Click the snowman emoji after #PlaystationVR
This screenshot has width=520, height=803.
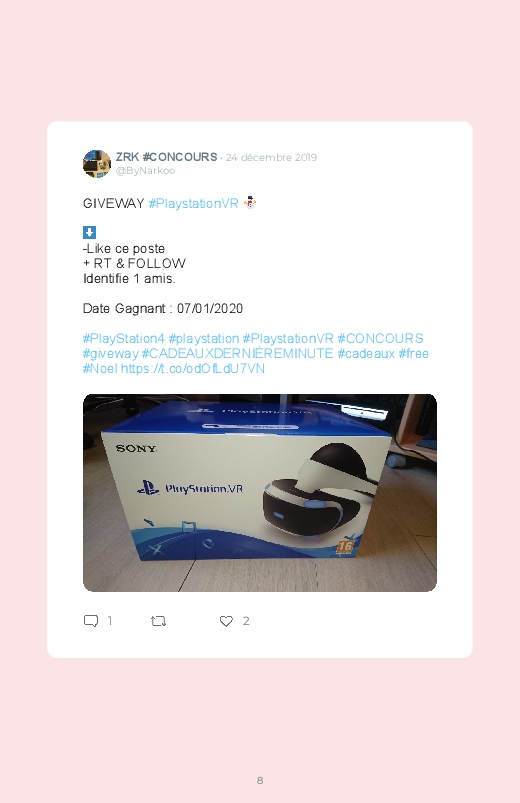click(249, 203)
